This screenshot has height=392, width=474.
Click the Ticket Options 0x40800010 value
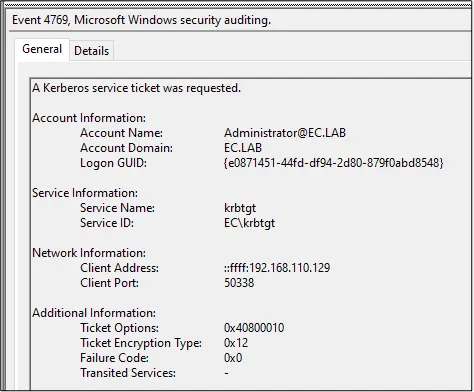tap(254, 328)
